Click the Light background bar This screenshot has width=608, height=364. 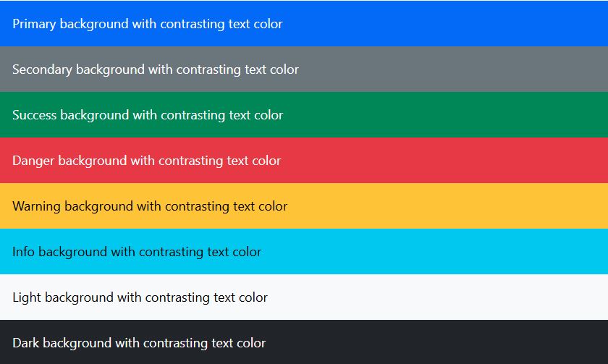(x=304, y=297)
